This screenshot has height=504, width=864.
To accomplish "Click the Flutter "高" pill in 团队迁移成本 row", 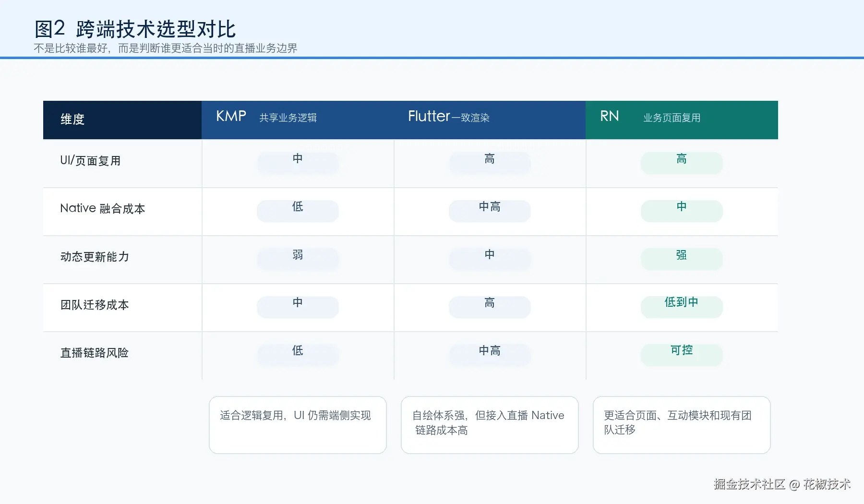I will pyautogui.click(x=490, y=307).
